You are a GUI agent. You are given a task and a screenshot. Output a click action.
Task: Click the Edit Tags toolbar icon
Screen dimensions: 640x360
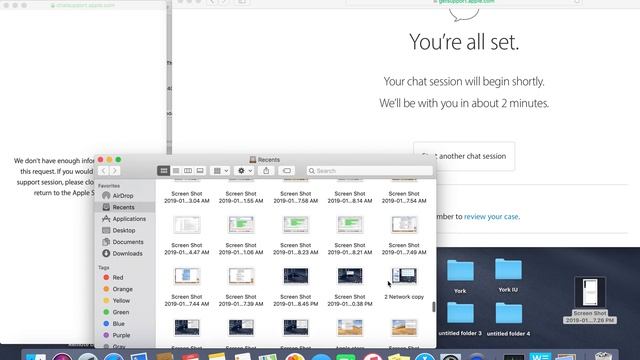[x=287, y=171]
